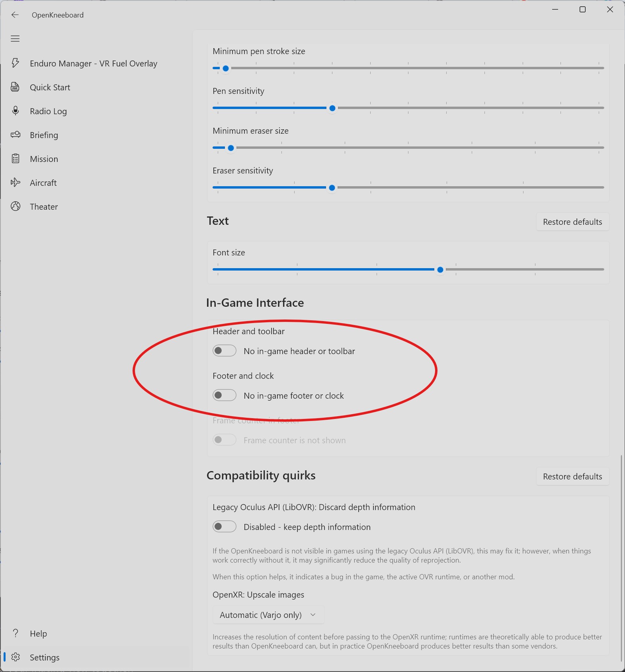Click the Quick Start PDF icon

15,87
